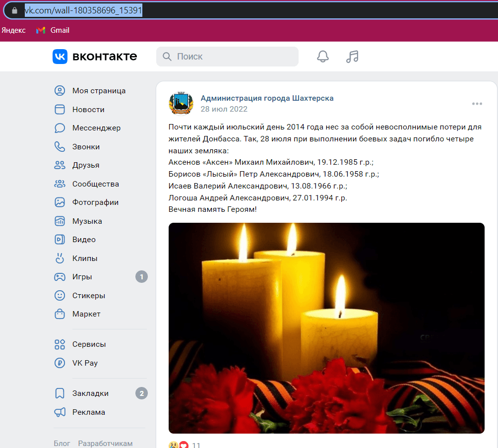Open Реклама section
Screen dimensions: 498x448
point(89,412)
